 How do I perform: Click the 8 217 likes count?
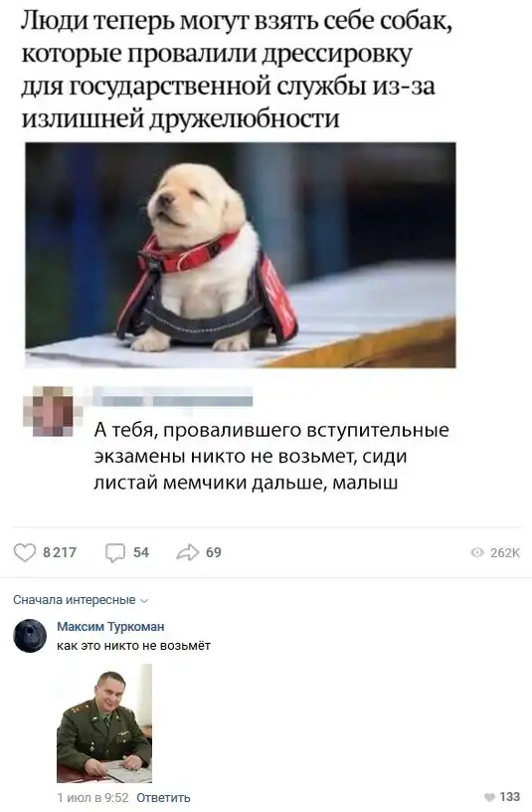click(60, 552)
